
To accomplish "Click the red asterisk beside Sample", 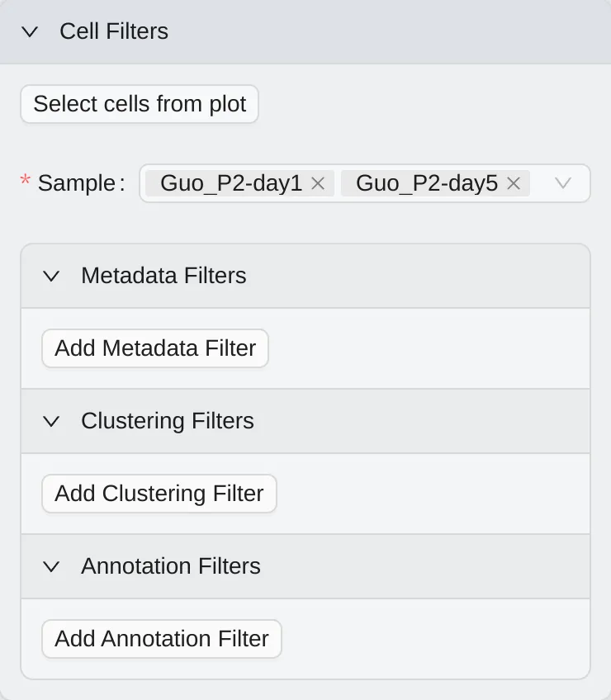I will [24, 179].
